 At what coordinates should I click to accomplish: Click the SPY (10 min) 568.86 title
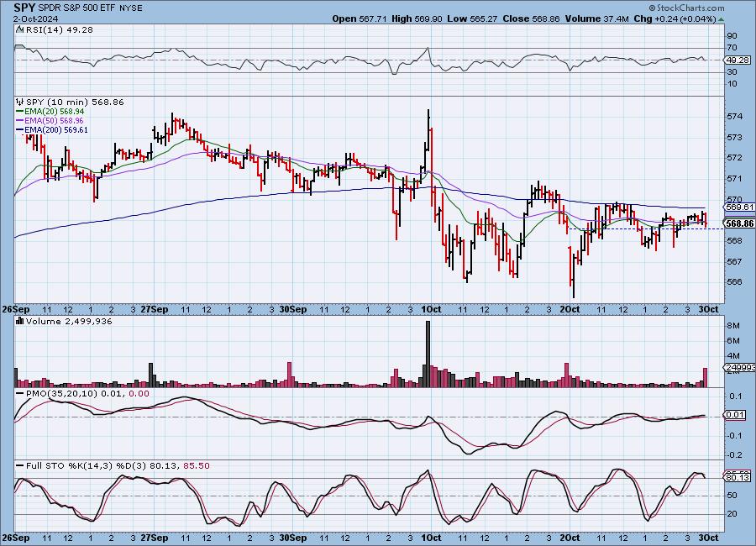point(75,102)
